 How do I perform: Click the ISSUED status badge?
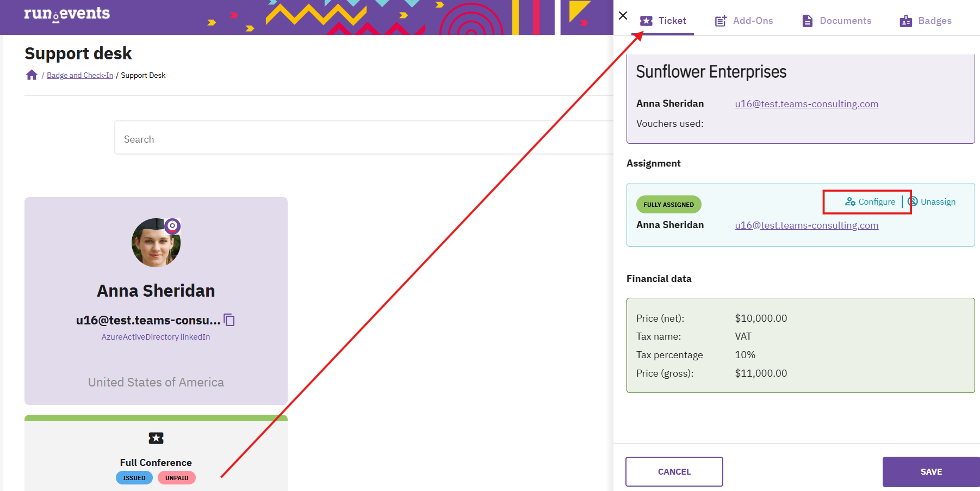click(x=134, y=478)
